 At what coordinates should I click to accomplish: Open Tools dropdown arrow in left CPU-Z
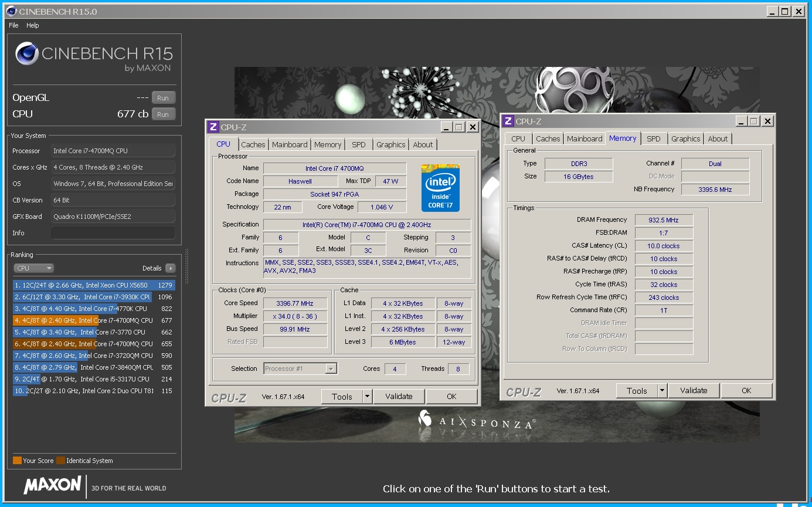(x=368, y=397)
